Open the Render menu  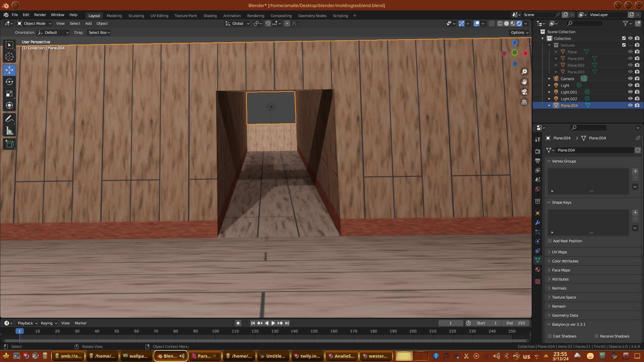pyautogui.click(x=40, y=15)
